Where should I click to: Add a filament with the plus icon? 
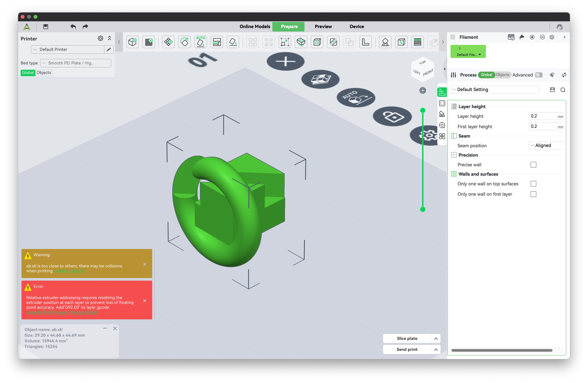pos(532,37)
